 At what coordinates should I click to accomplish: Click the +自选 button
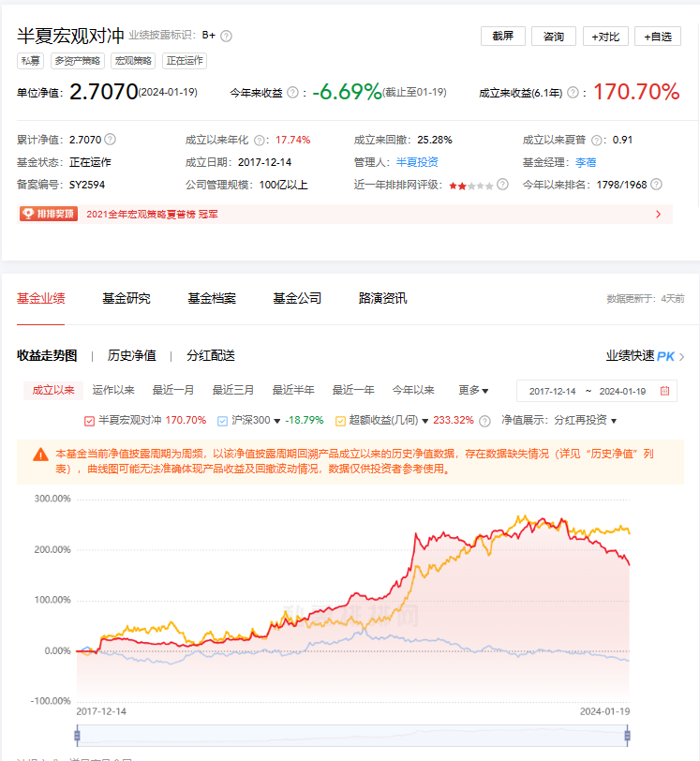pos(658,36)
